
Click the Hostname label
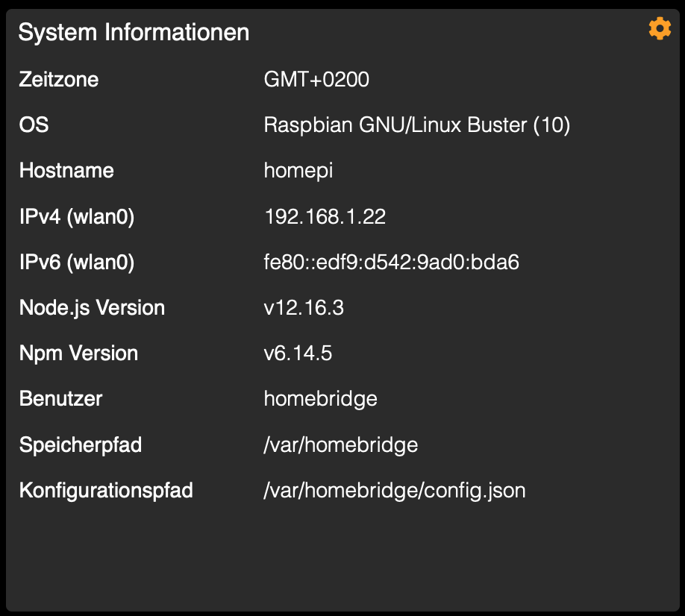66,170
